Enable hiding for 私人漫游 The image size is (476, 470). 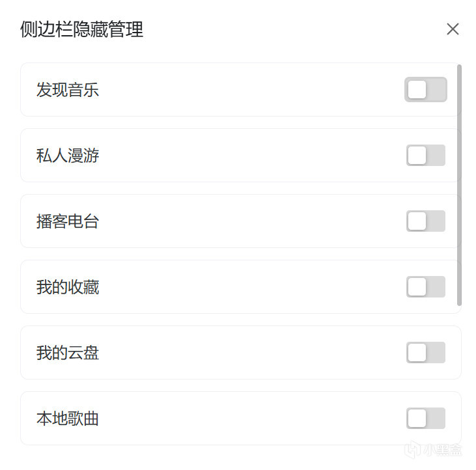pyautogui.click(x=426, y=156)
